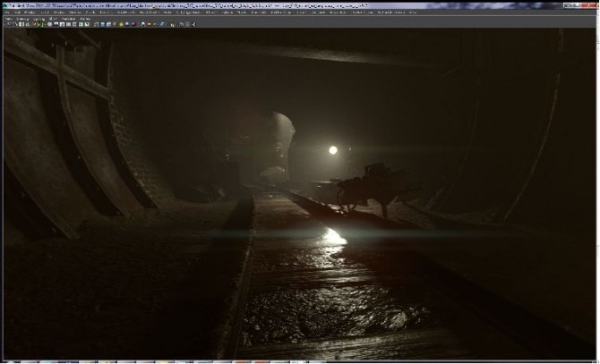Click the Wireframe shading icon

95,24
